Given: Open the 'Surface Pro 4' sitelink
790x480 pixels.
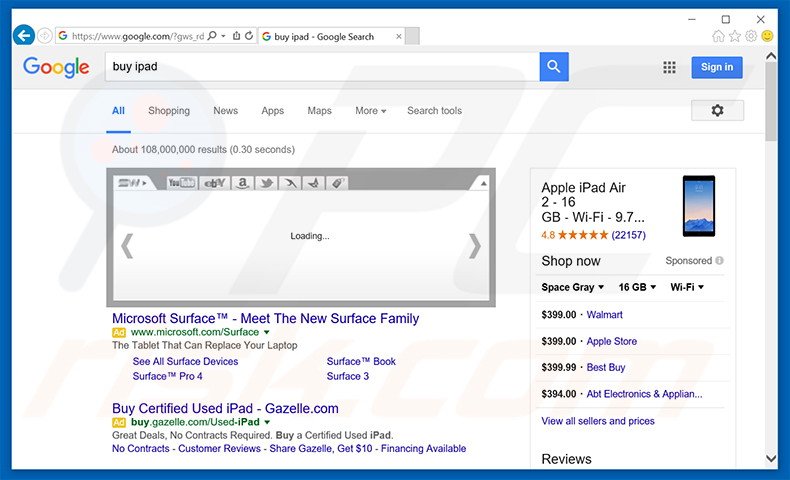Looking at the screenshot, I should point(167,376).
